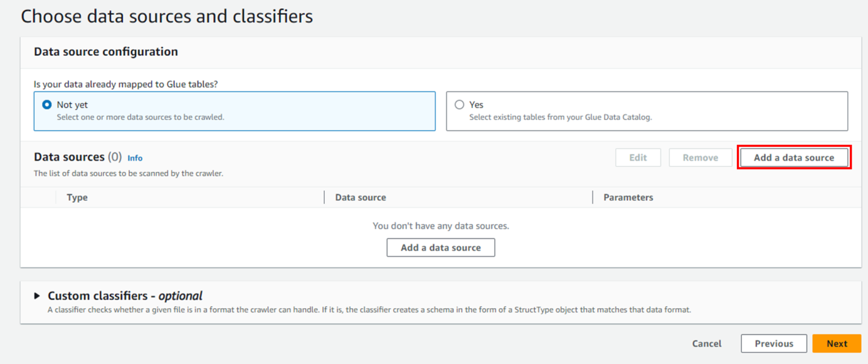The image size is (868, 364).
Task: Cancel the crawler setup
Action: pyautogui.click(x=706, y=344)
